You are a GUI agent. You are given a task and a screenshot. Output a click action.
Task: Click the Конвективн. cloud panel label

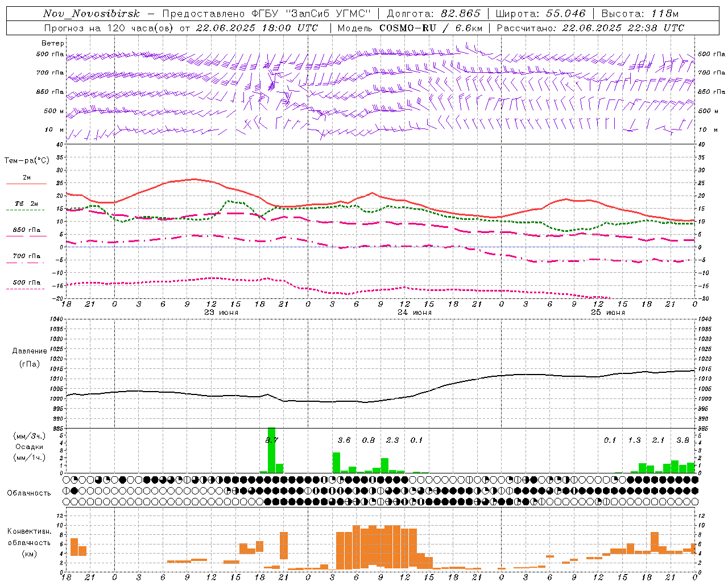click(29, 531)
